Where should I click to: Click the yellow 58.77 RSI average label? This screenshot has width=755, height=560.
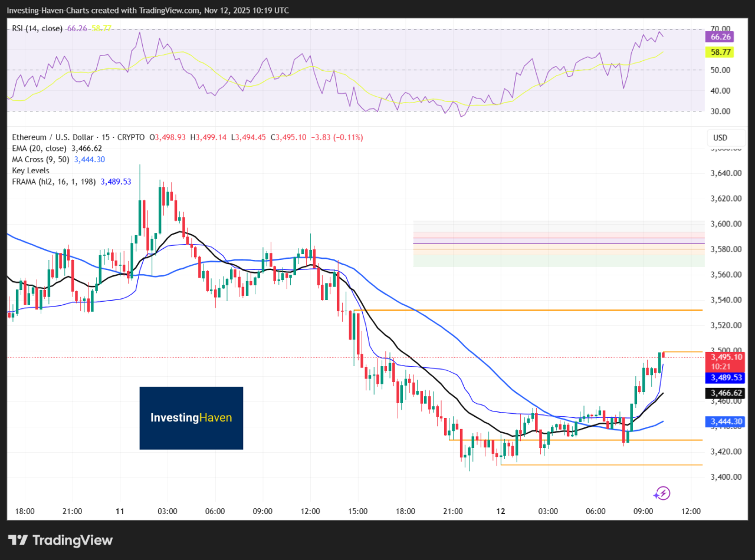click(x=719, y=52)
